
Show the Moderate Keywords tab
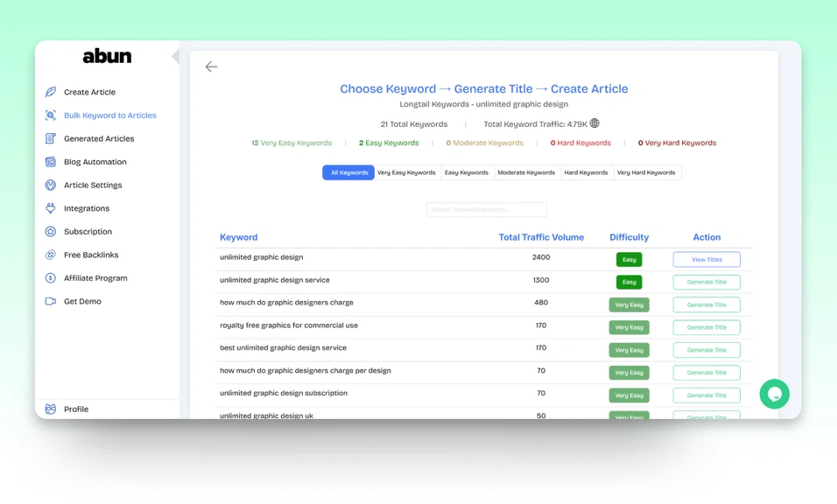[526, 172]
